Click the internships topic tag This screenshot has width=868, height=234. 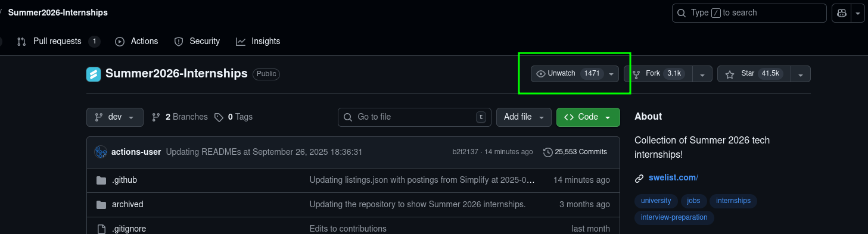pos(733,201)
